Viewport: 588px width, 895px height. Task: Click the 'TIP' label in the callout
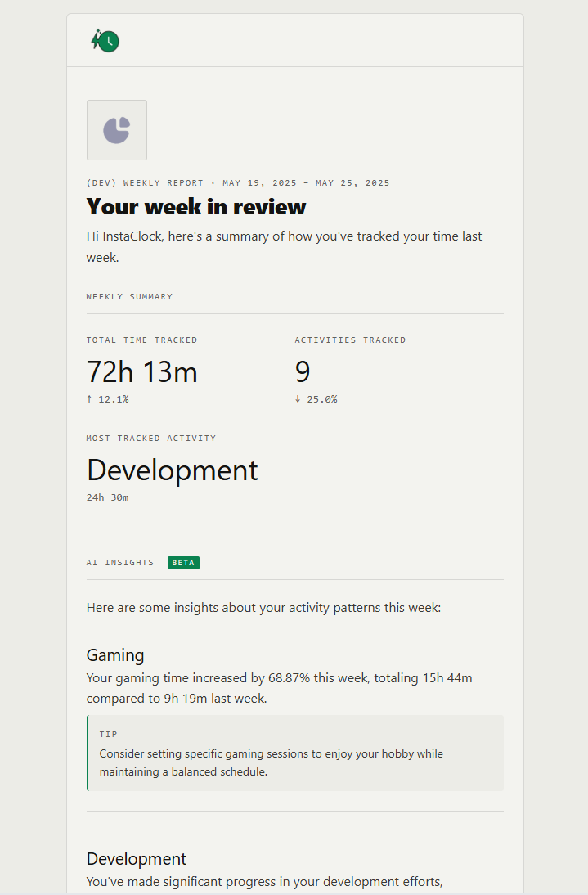click(x=109, y=735)
